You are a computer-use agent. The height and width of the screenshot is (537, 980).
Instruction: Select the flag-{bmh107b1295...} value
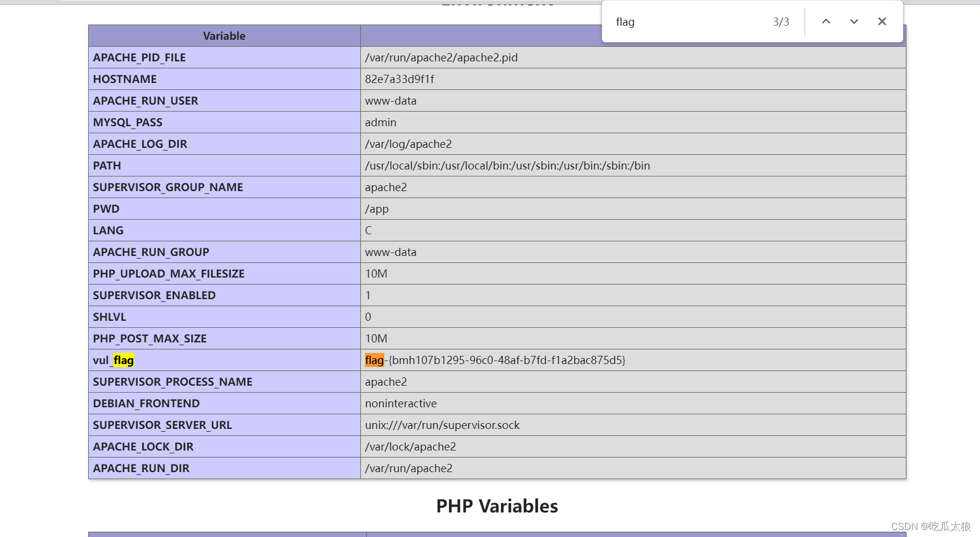click(495, 360)
